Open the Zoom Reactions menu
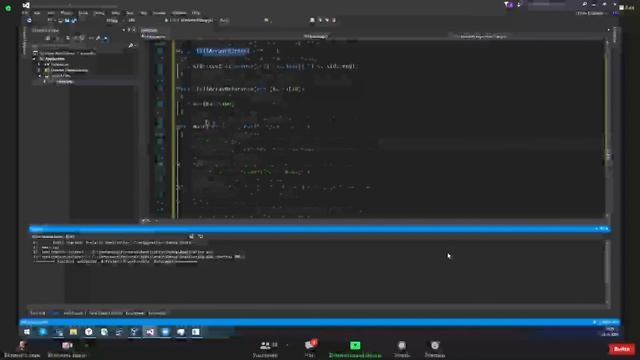 click(x=435, y=349)
